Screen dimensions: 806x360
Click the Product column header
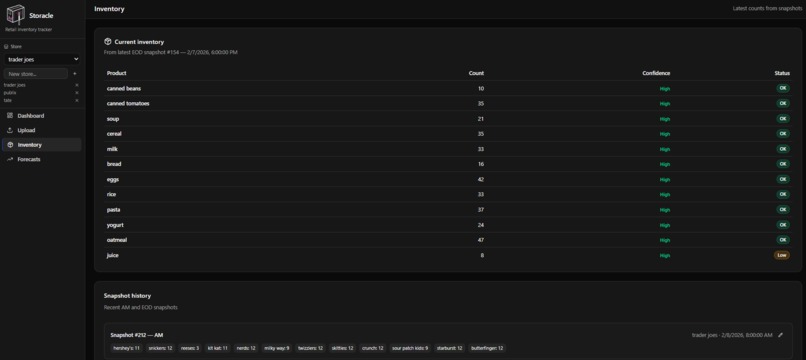coord(117,73)
